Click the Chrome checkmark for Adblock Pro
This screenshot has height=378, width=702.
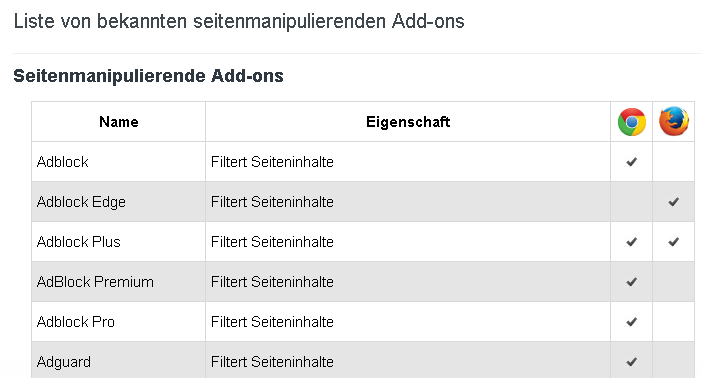point(631,322)
